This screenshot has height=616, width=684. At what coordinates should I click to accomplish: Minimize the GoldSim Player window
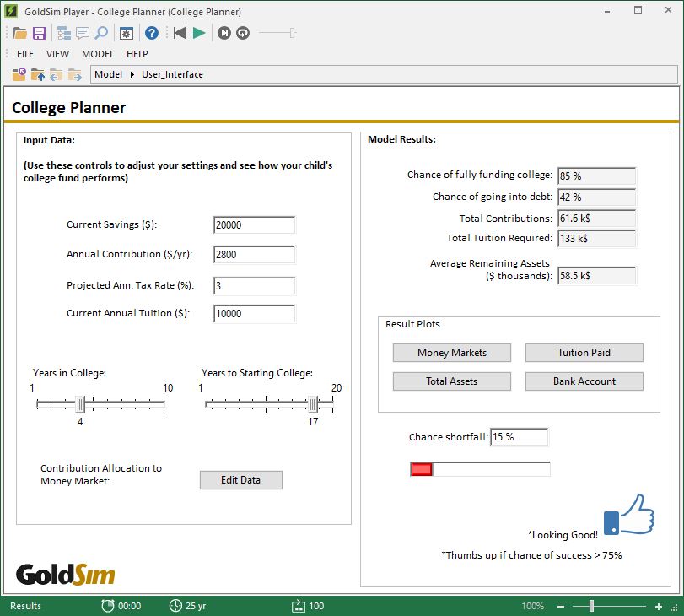click(x=606, y=11)
